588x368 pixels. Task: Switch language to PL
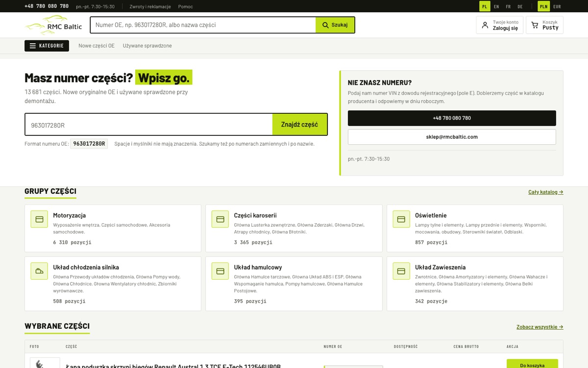(x=485, y=6)
